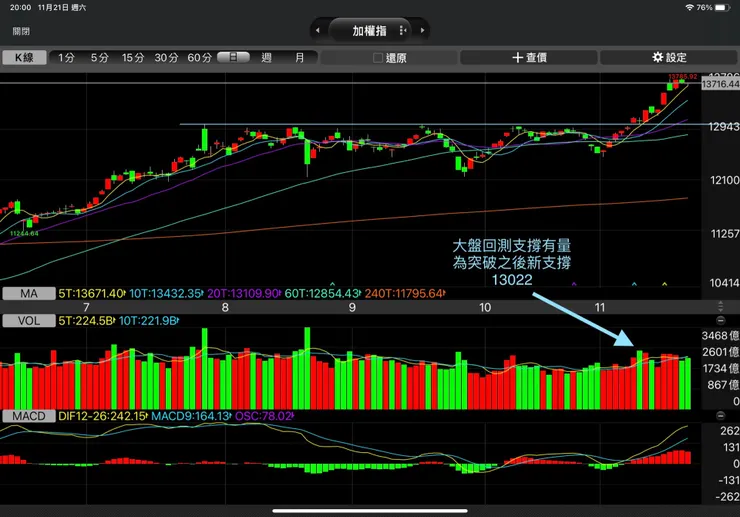
Task: Open the VOL indicator selector
Action: 29,321
